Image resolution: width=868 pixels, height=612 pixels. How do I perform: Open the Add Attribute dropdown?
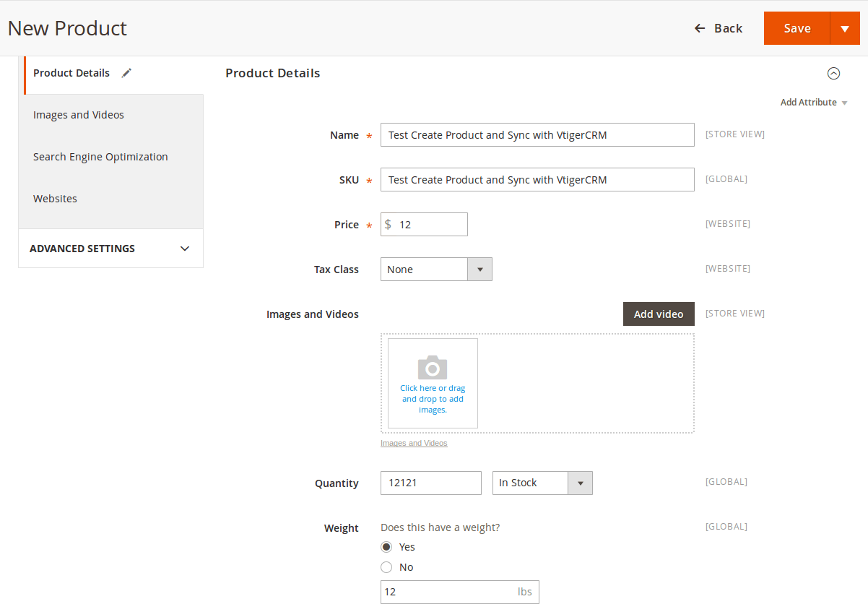[813, 103]
